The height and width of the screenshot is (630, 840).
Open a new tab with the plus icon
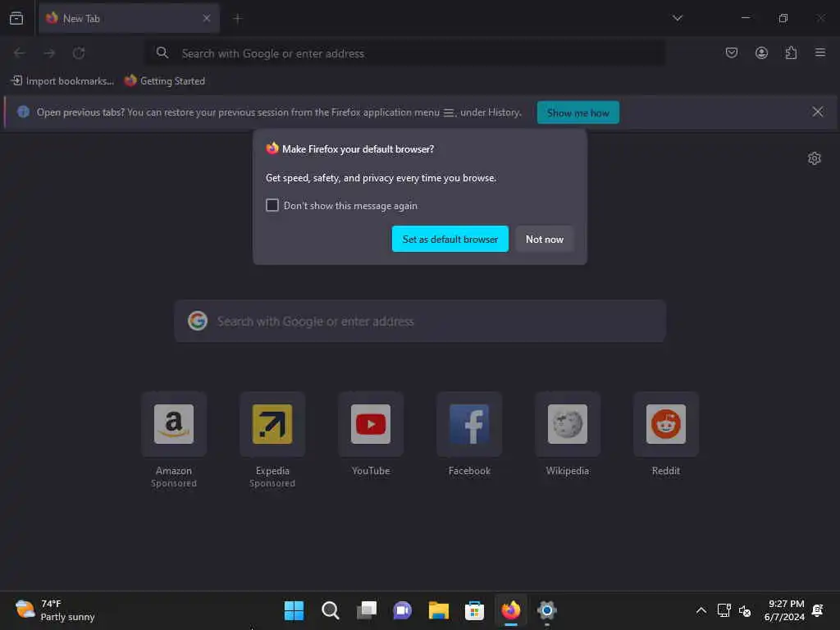(237, 19)
